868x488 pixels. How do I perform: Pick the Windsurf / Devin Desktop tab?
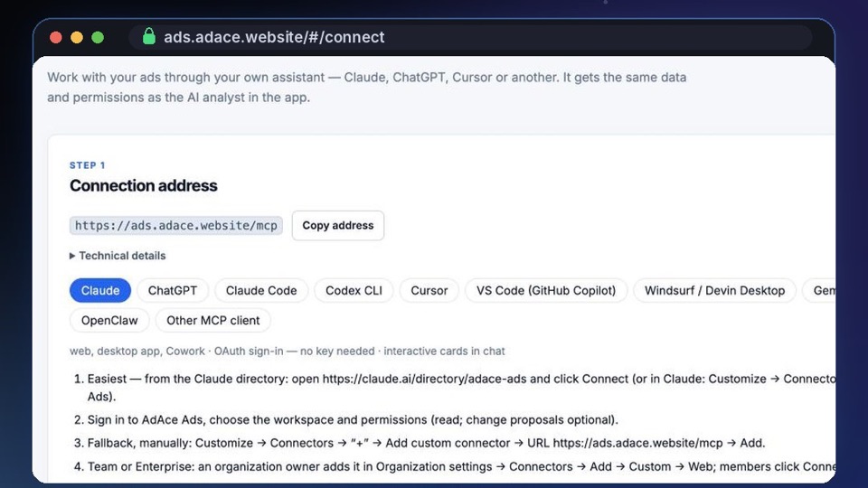pyautogui.click(x=714, y=290)
